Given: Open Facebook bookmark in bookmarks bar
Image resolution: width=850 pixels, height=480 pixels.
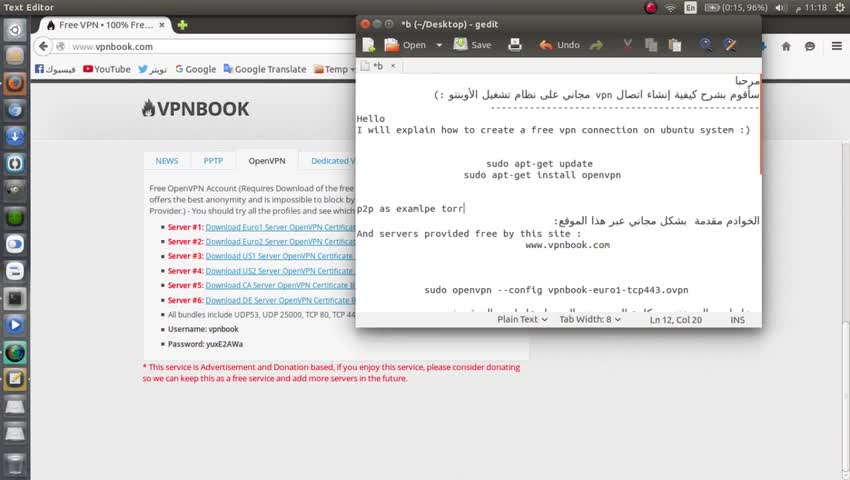Looking at the screenshot, I should click(55, 69).
